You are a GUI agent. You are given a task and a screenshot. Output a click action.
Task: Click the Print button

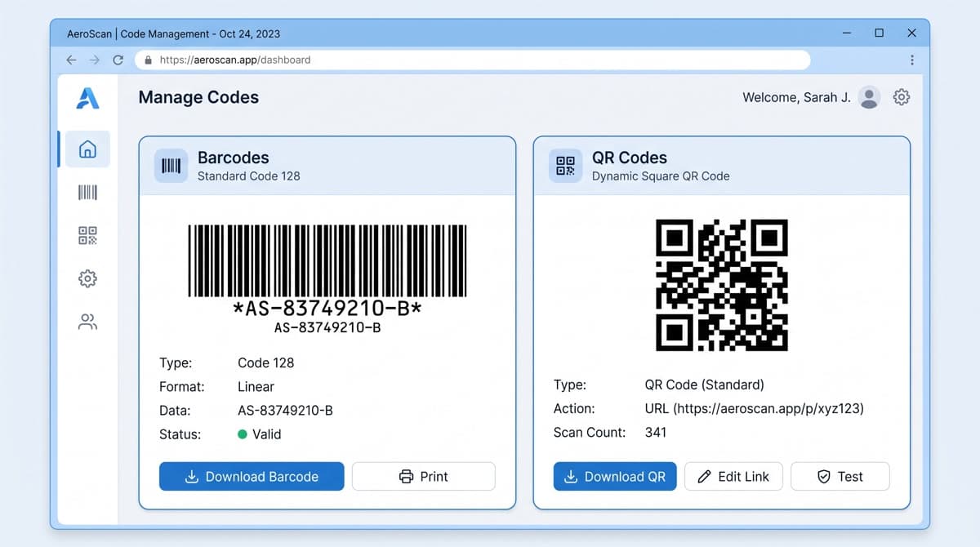click(x=424, y=477)
